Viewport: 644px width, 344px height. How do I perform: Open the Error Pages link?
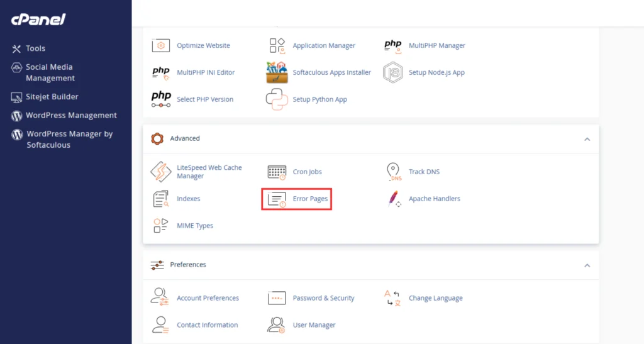(310, 199)
